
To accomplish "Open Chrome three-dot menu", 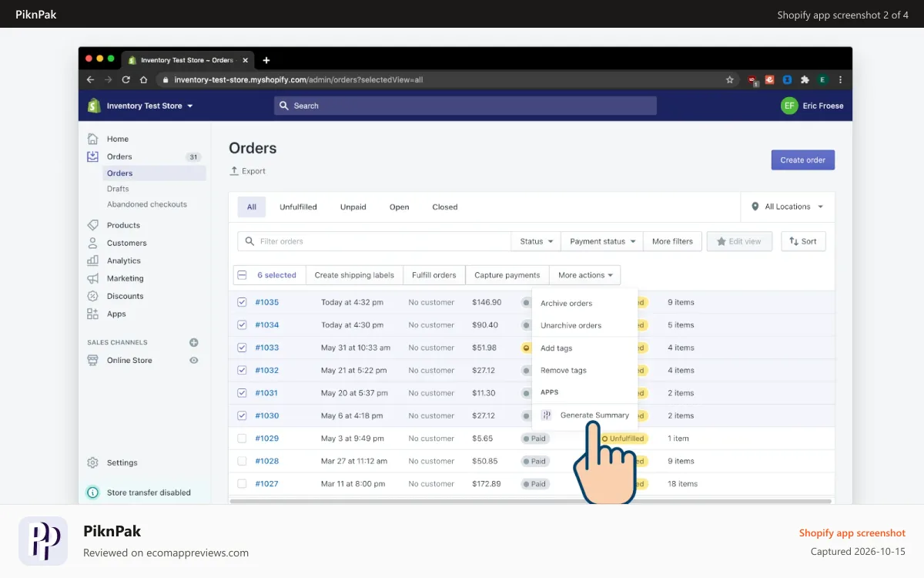I will (840, 79).
